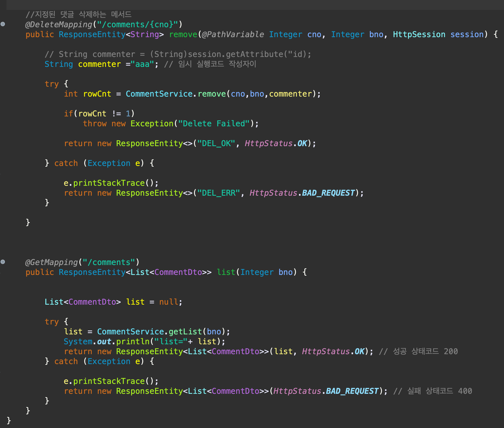This screenshot has width=504, height=428.
Task: Place cursor in "Delete Failed" string
Action: (x=214, y=124)
